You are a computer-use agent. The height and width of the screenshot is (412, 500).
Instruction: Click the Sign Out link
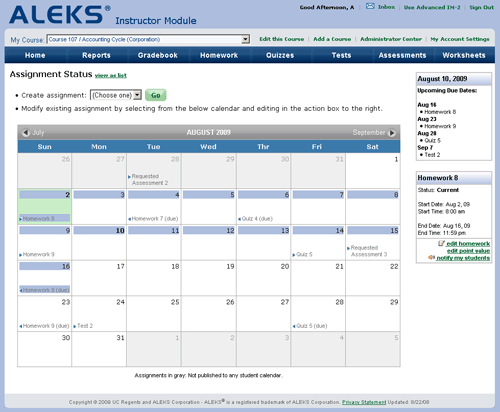481,7
